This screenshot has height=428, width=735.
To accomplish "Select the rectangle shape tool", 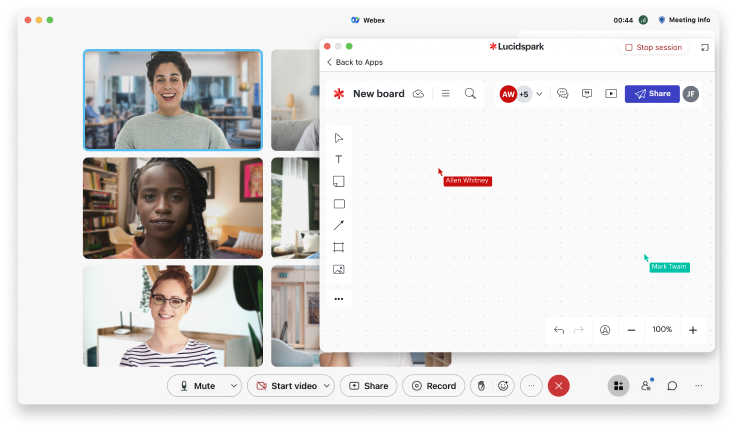I will [338, 204].
